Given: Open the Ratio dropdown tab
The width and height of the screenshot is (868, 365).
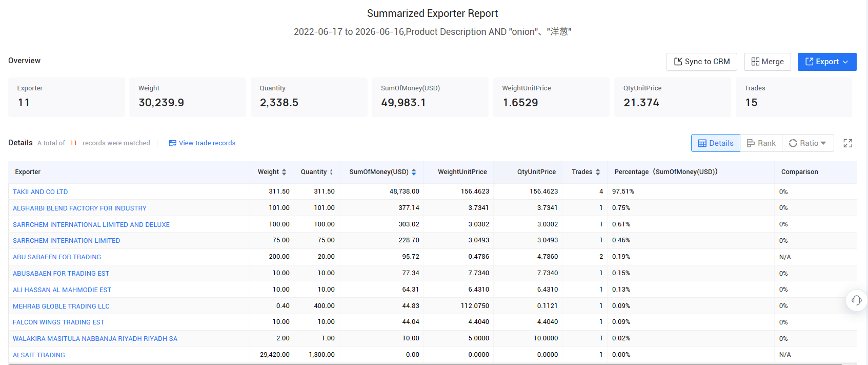Looking at the screenshot, I should (x=808, y=143).
